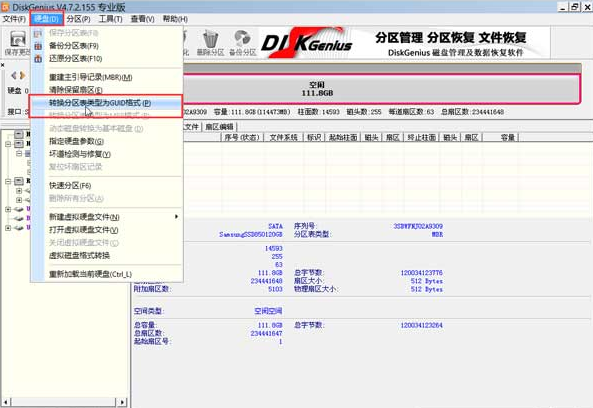Close the disk panel with small x
593x408 pixels.
[2, 65]
